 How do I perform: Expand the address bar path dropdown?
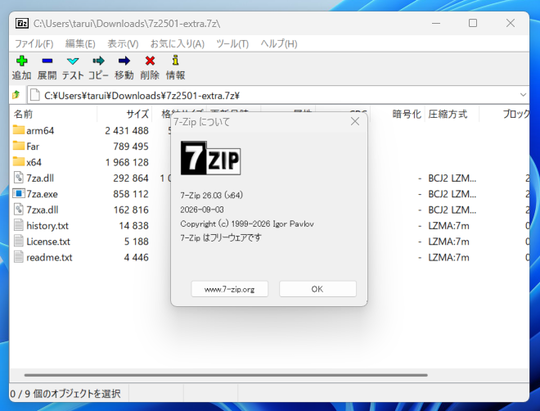523,95
